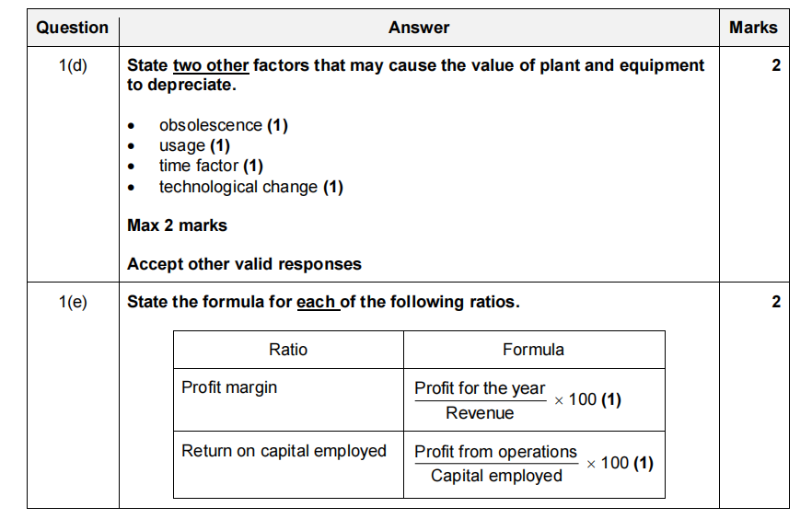Viewport: 812px width, 519px height.
Task: Click the Formula header in inner table
Action: click(x=533, y=350)
